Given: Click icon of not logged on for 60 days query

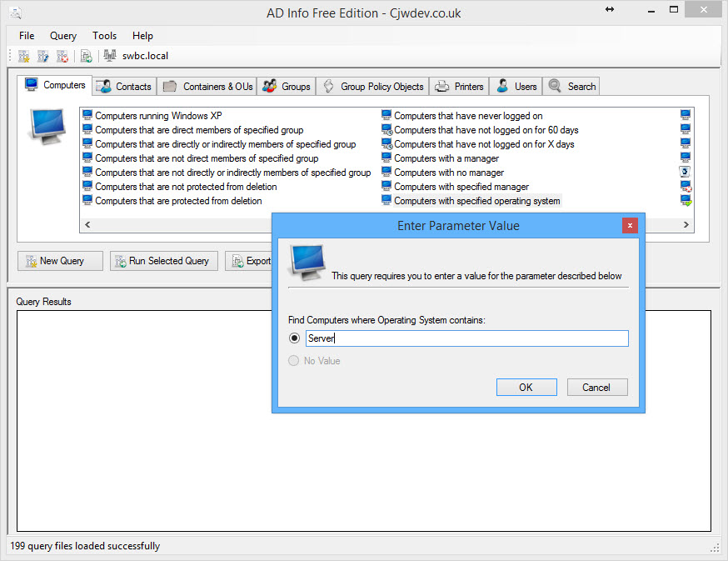Looking at the screenshot, I should coord(386,130).
